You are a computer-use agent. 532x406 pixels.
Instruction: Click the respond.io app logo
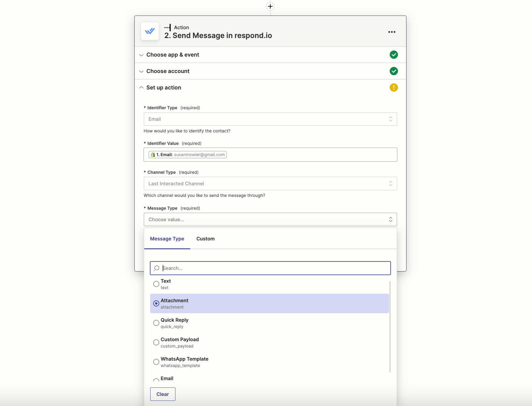click(x=150, y=31)
